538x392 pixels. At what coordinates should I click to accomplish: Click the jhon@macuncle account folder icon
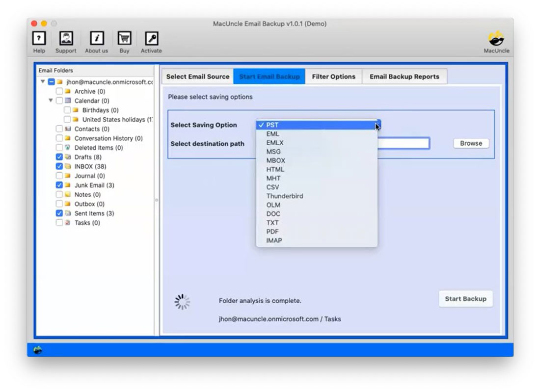[60, 82]
